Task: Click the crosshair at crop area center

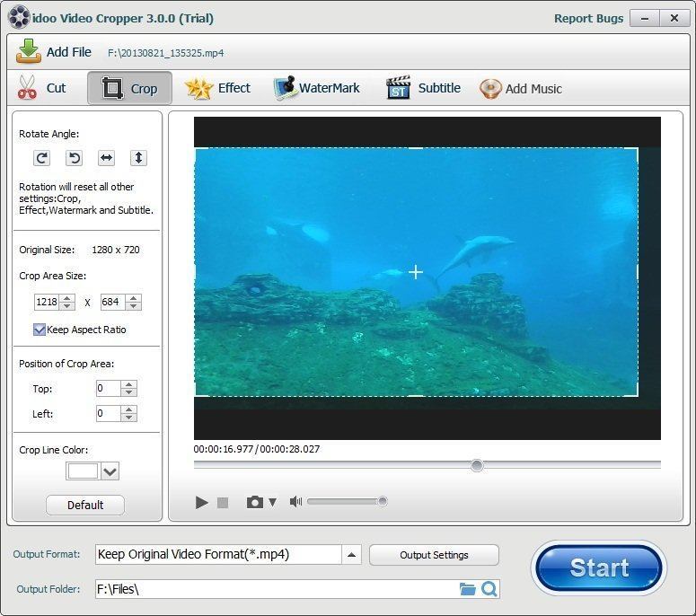Action: (x=416, y=272)
